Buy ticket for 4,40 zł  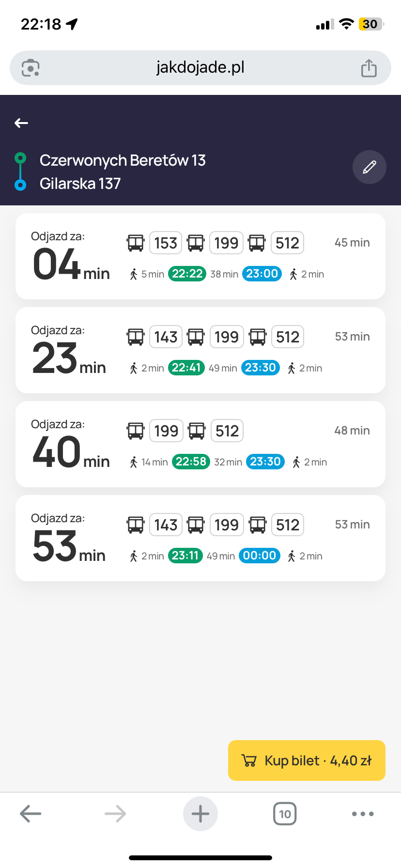[x=307, y=760]
